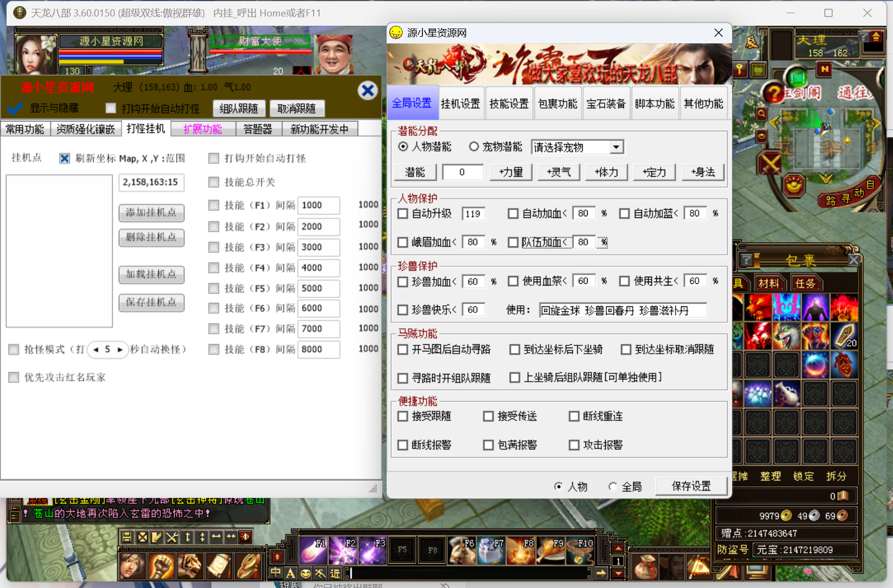Click the up arrow beside skill hotbar

[x=618, y=548]
